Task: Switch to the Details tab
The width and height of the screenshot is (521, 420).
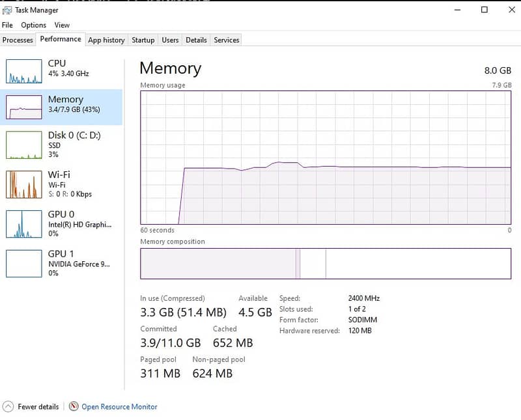Action: 196,40
